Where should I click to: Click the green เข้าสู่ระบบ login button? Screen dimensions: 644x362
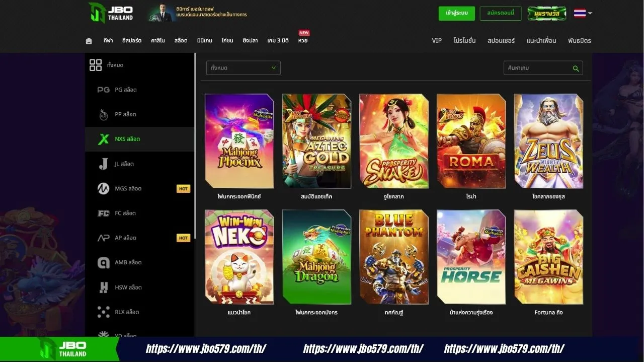pos(456,13)
